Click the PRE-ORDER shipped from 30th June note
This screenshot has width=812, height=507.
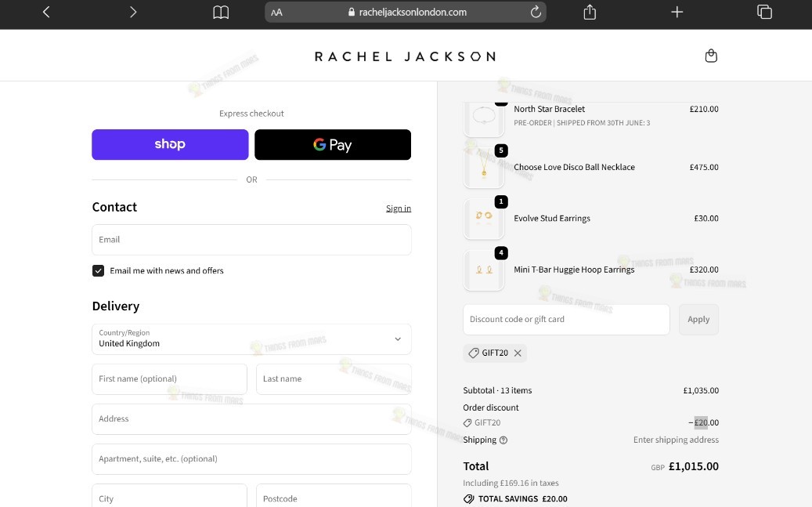(x=582, y=123)
